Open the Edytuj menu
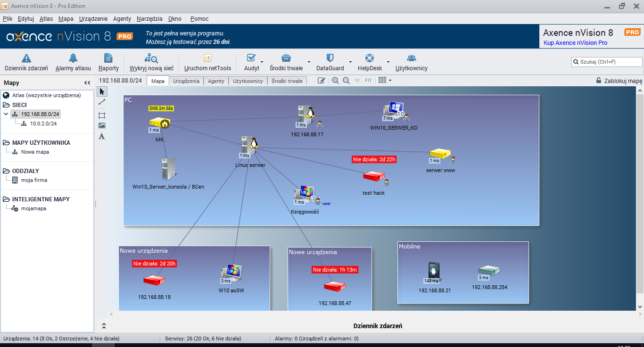The image size is (644, 347). click(26, 19)
